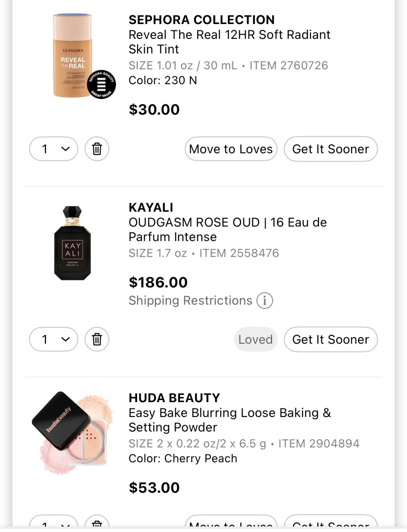Viewport: 407px width, 532px height.
Task: Delete the Reveal The Real Skin Tint item
Action: (x=97, y=149)
